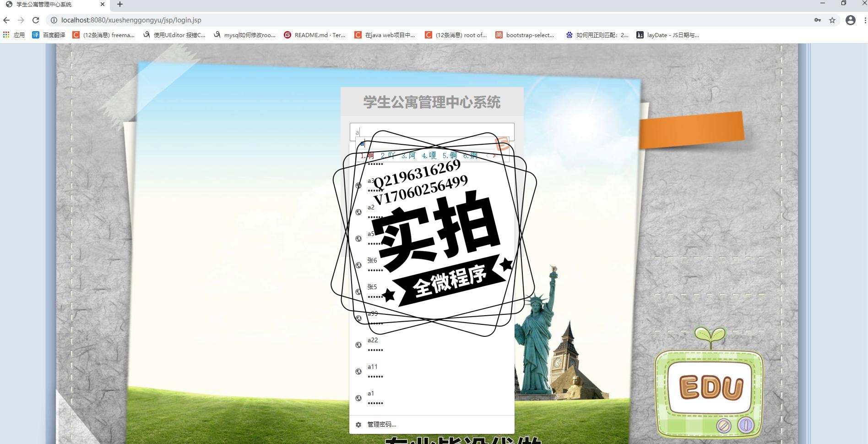Close the 学生公寓管理中心系统 tab
Image resolution: width=868 pixels, height=444 pixels.
(103, 5)
